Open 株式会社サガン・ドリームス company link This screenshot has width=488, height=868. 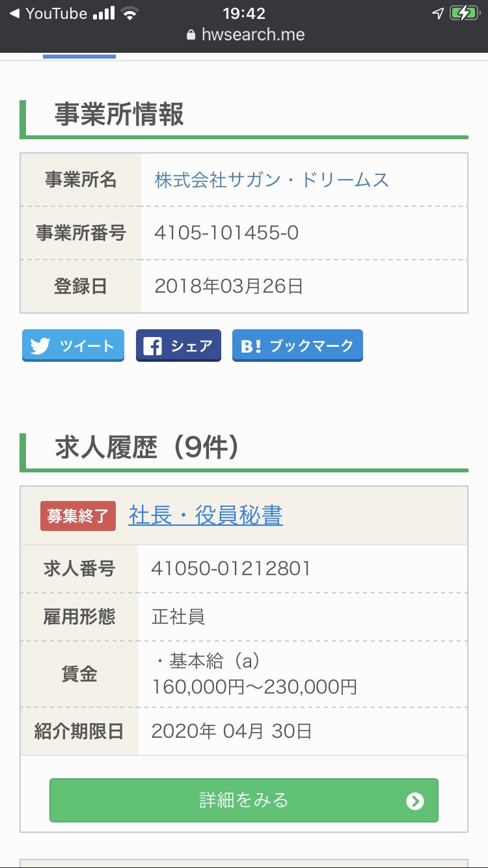(272, 180)
